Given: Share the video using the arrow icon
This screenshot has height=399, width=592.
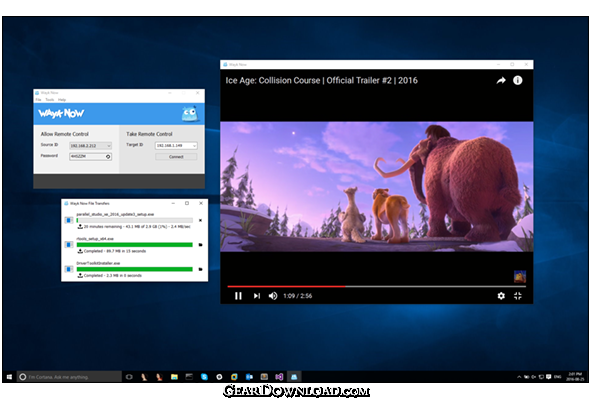Looking at the screenshot, I should pyautogui.click(x=501, y=80).
